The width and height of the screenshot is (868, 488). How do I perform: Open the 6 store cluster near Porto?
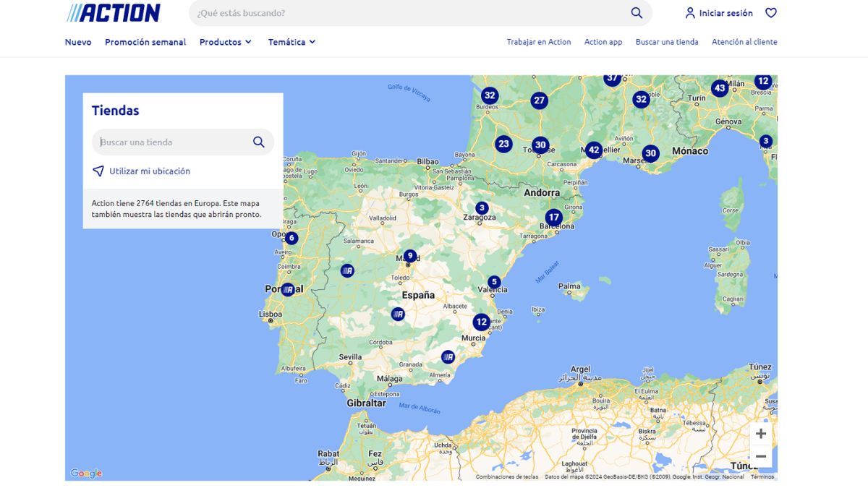coord(292,238)
